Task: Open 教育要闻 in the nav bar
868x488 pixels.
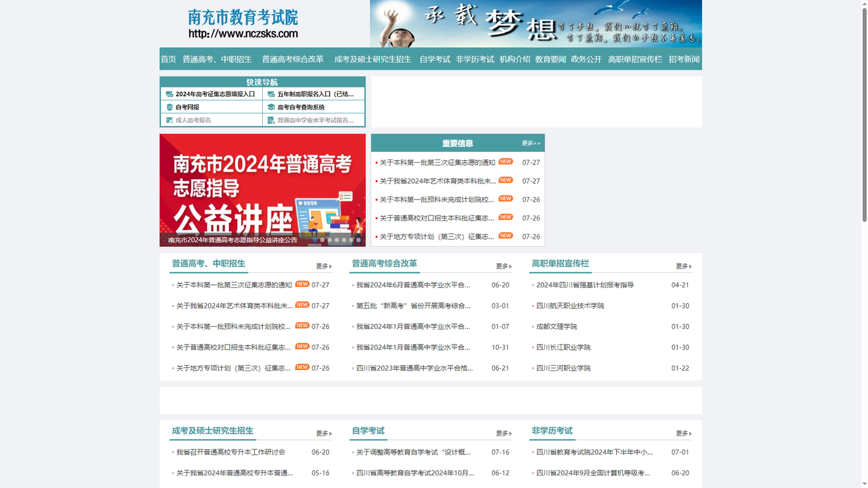Action: tap(550, 59)
